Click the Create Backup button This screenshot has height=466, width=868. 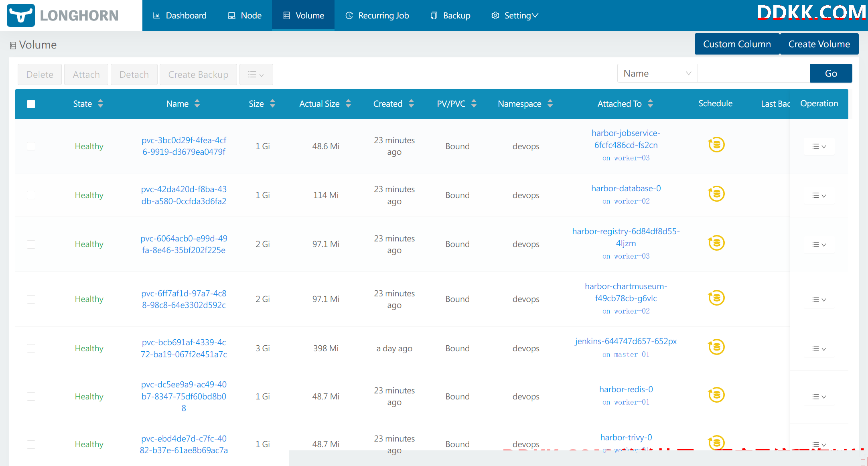pyautogui.click(x=198, y=75)
